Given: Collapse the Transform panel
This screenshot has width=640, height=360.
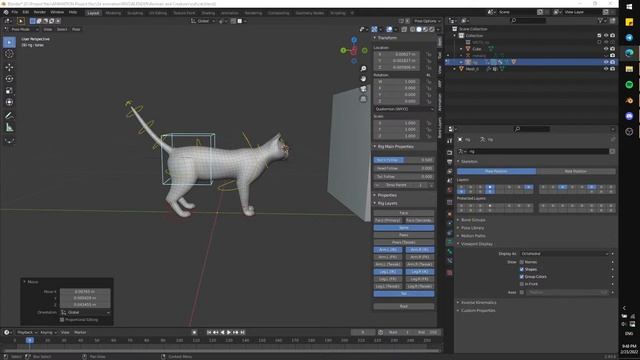Looking at the screenshot, I should [386, 38].
